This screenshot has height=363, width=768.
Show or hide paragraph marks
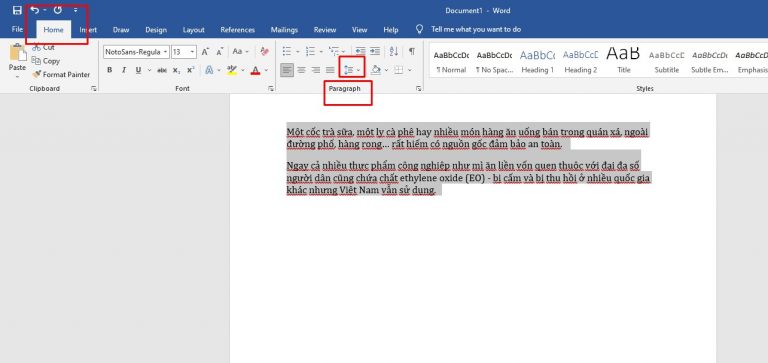[x=412, y=51]
